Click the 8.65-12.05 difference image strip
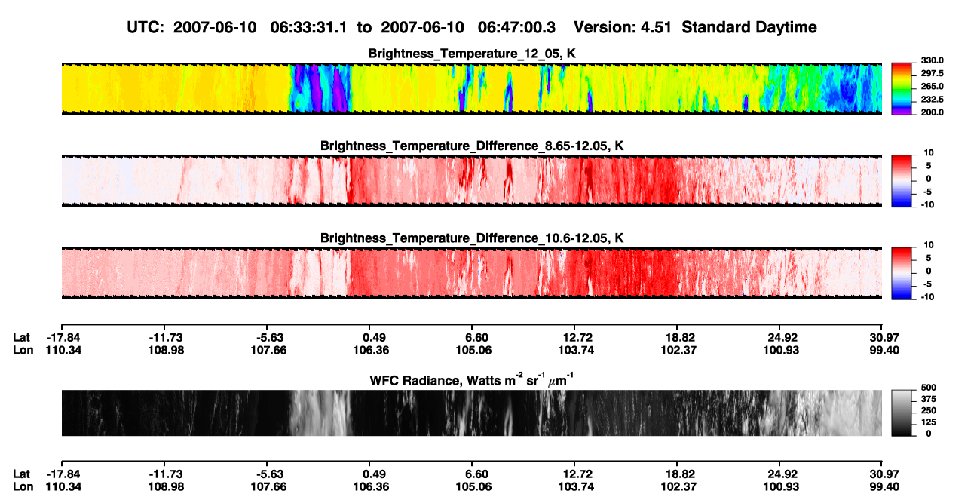980x503 pixels. (471, 181)
